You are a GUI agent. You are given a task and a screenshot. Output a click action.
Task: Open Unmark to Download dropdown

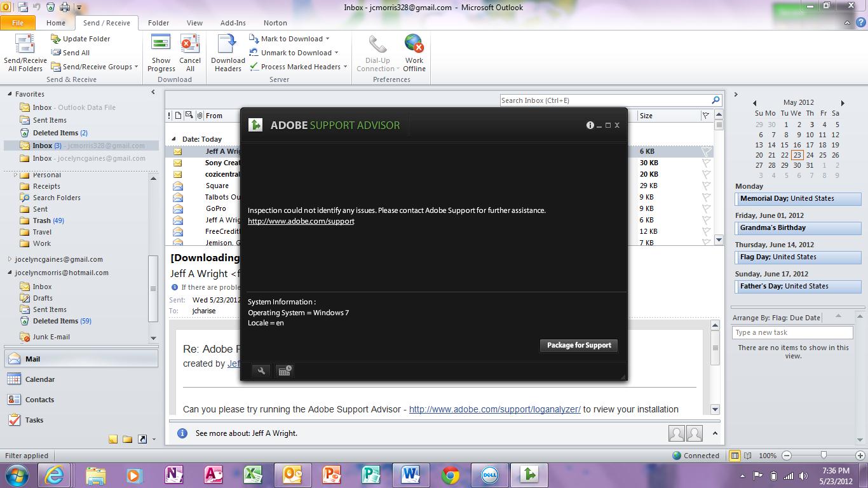[294, 53]
